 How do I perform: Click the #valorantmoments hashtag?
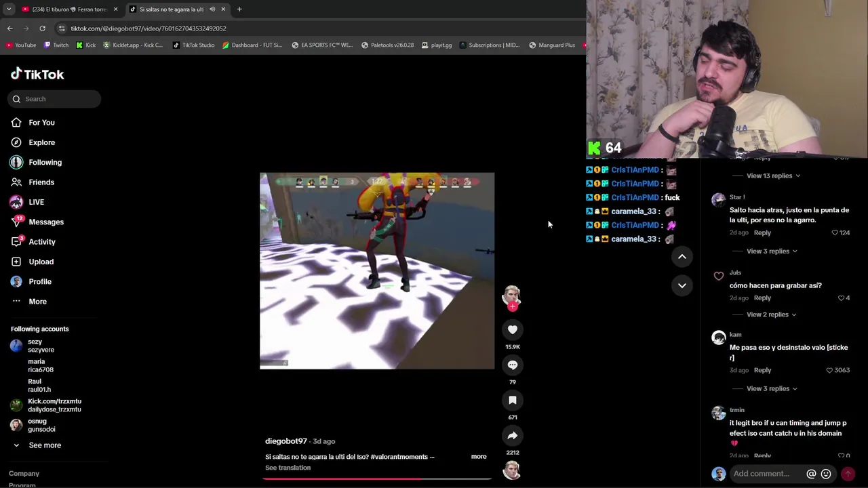pyautogui.click(x=399, y=457)
